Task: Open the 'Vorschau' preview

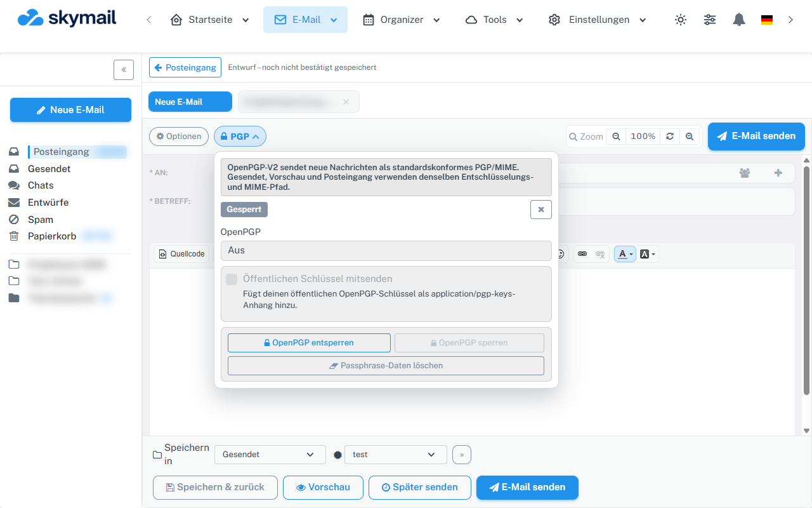Action: [x=323, y=488]
